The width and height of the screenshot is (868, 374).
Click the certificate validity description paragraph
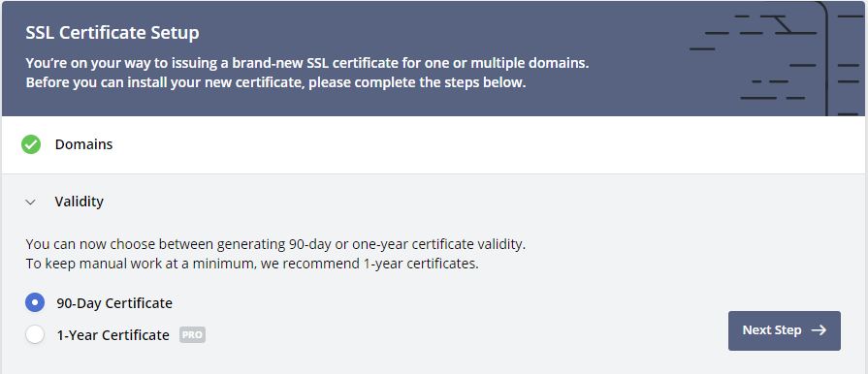click(275, 254)
